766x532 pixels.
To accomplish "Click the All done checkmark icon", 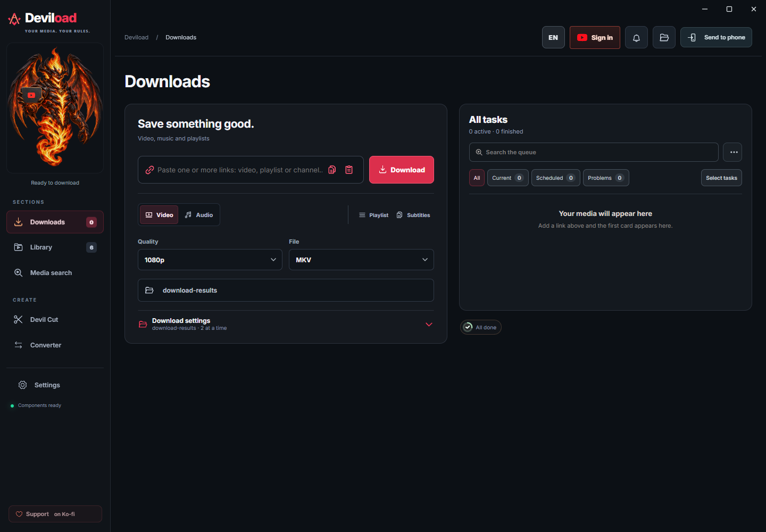I will tap(468, 327).
